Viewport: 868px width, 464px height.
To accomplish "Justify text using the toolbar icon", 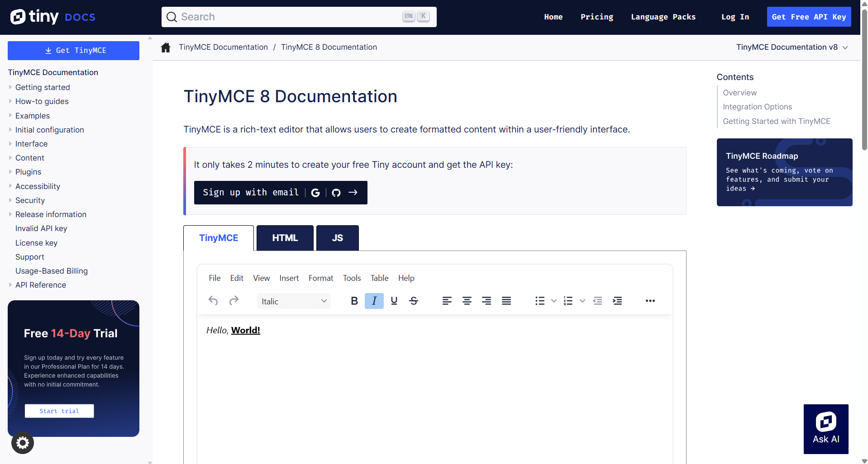I will tap(506, 301).
